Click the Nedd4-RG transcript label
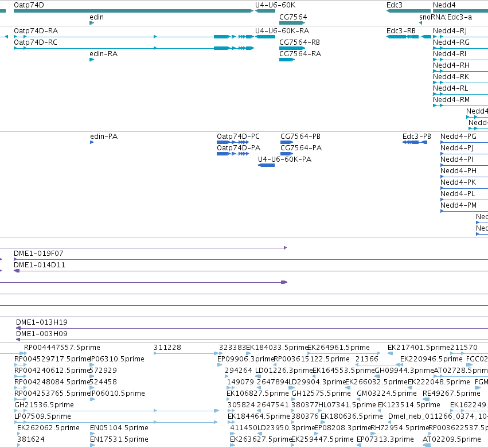 point(451,42)
